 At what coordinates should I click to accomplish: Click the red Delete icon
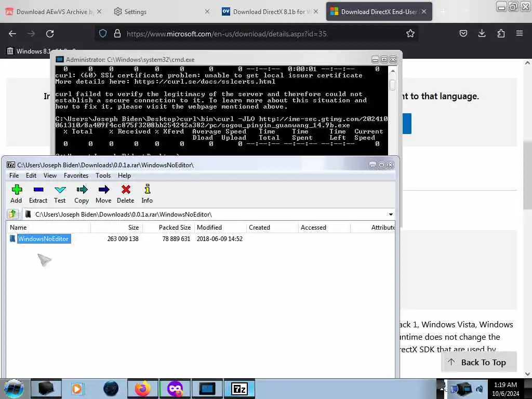(x=126, y=194)
